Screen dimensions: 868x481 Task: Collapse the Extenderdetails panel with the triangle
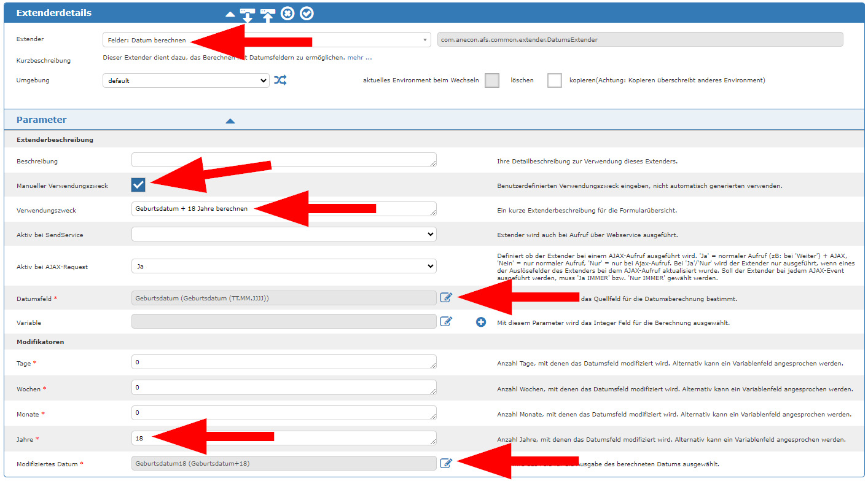point(230,14)
